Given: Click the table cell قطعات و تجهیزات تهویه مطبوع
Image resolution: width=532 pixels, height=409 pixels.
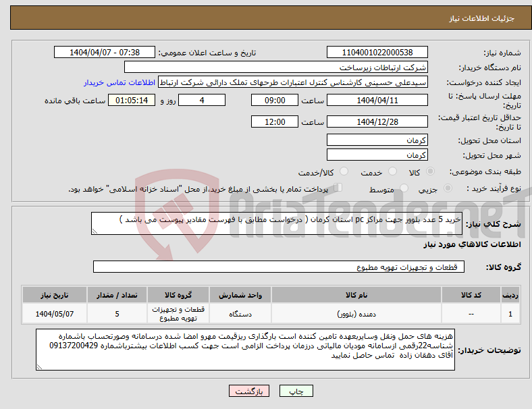Looking at the screenshot, I should coord(178,314).
